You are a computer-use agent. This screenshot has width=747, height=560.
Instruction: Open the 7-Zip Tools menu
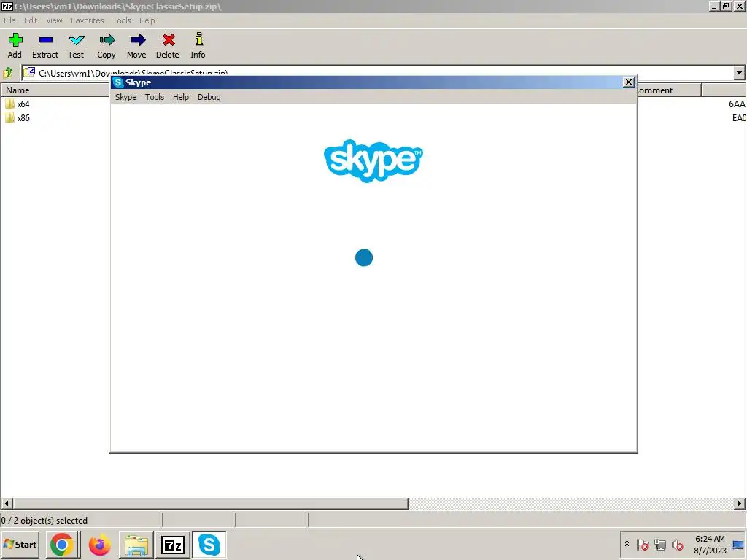click(122, 20)
